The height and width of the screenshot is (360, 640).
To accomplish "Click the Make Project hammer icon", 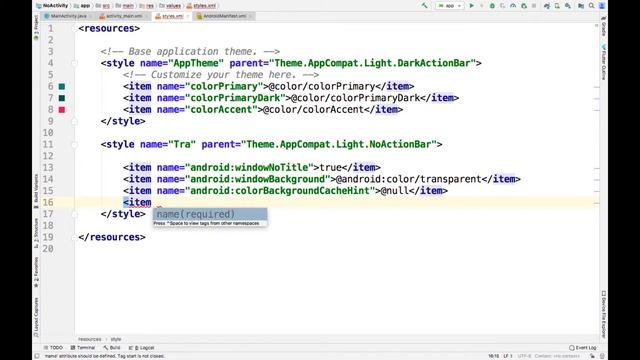I will (x=424, y=6).
